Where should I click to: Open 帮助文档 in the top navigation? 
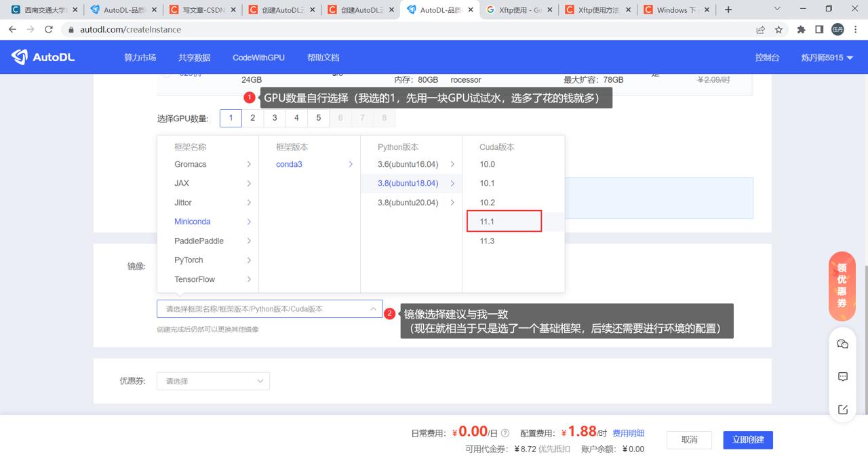coord(323,58)
